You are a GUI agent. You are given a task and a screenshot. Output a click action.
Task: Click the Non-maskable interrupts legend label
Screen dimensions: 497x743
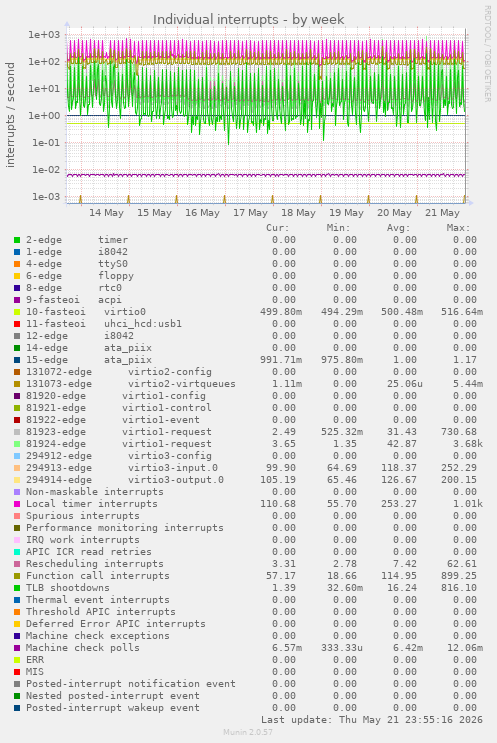coord(95,492)
